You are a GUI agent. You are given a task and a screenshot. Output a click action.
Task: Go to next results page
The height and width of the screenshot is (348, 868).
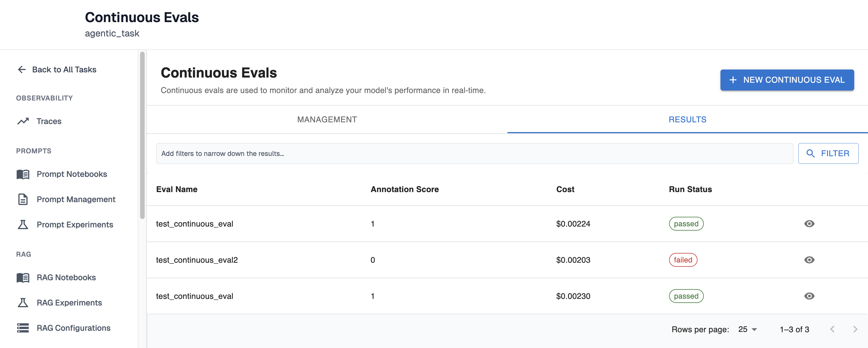coord(855,329)
